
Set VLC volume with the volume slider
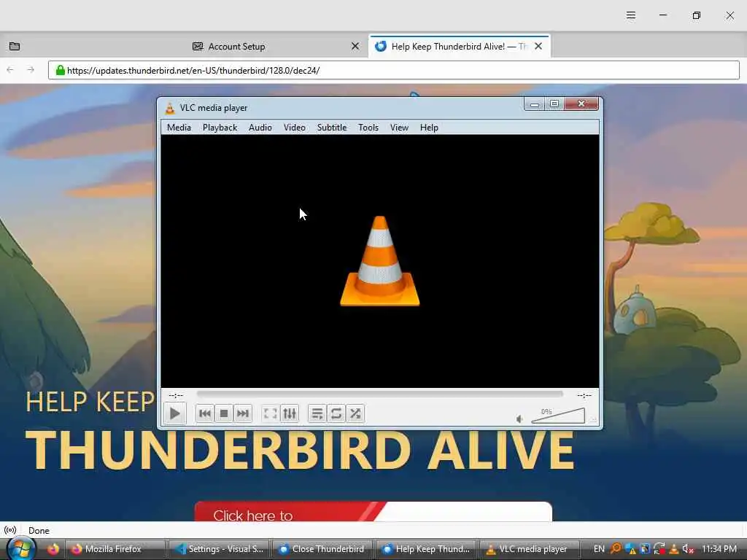click(558, 416)
